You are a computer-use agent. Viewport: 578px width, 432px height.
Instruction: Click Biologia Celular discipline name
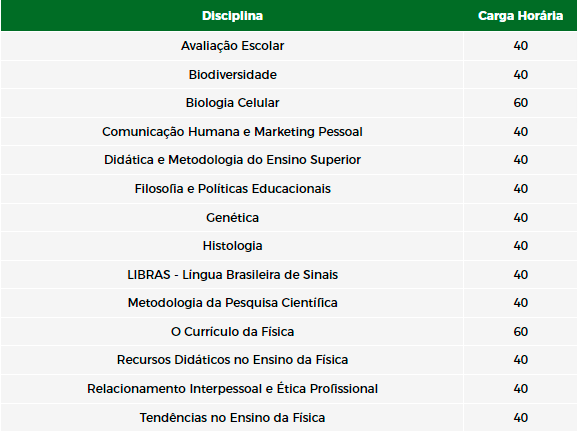coord(233,103)
